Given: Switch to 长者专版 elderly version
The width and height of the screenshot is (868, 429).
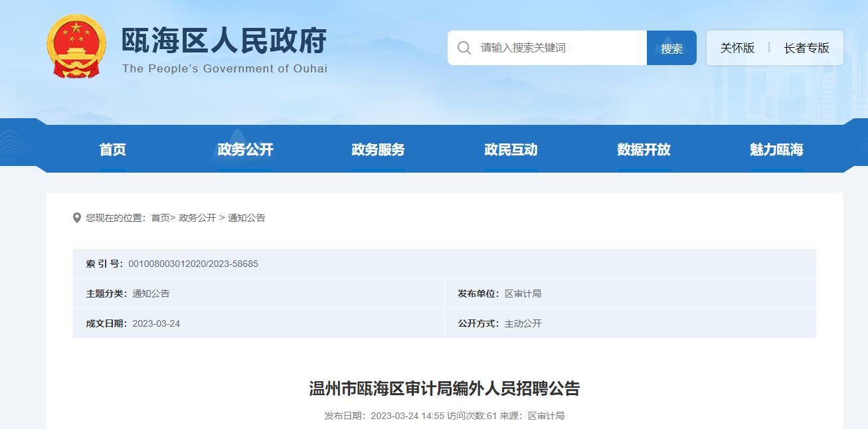Looking at the screenshot, I should (x=806, y=48).
